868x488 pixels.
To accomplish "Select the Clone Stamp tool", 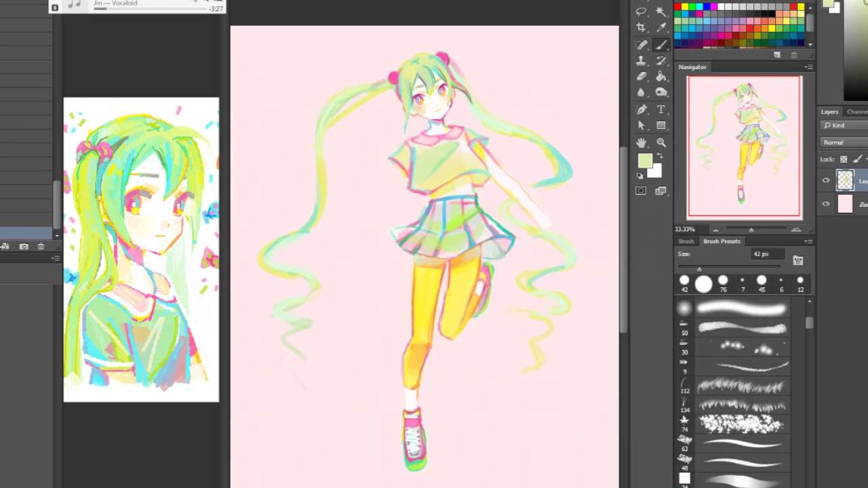I will coord(642,61).
